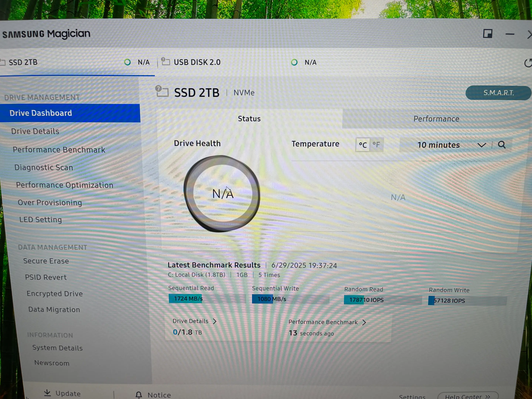Select the SSD 2TB drive tab
This screenshot has height=399, width=532.
tap(77, 62)
